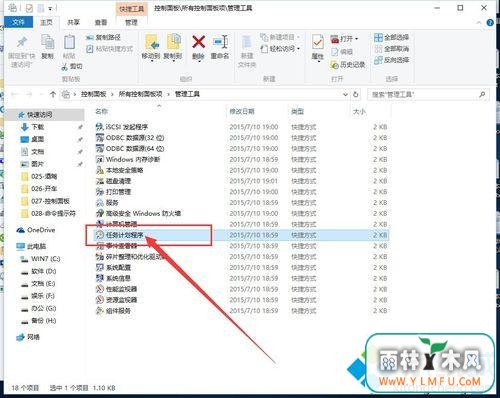Image resolution: width=500 pixels, height=398 pixels.
Task: Click the search magnifier icon
Action: [x=482, y=95]
